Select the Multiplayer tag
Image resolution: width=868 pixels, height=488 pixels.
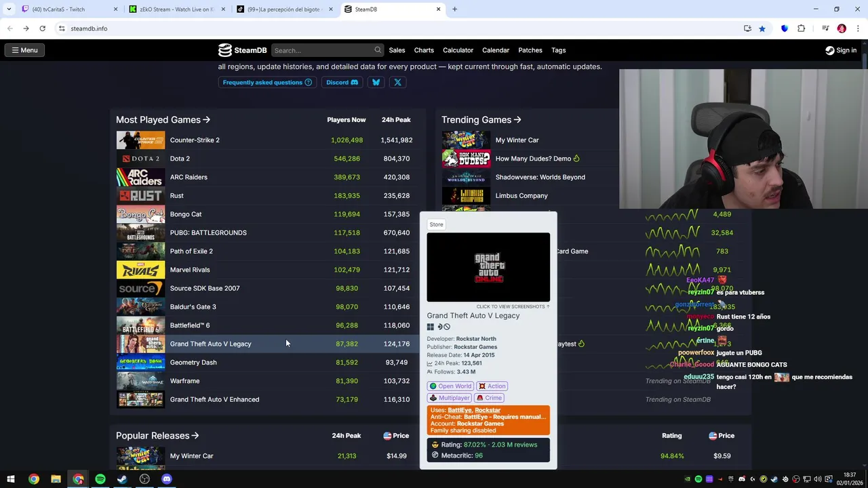pos(450,398)
